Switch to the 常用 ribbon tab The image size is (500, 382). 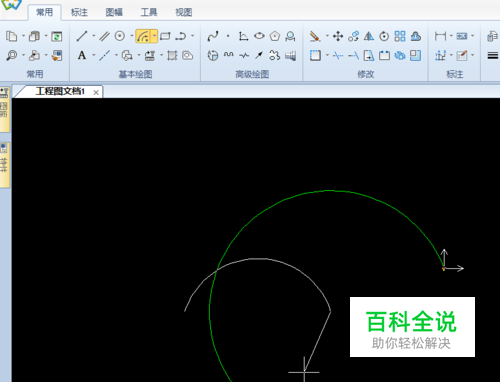coord(44,12)
